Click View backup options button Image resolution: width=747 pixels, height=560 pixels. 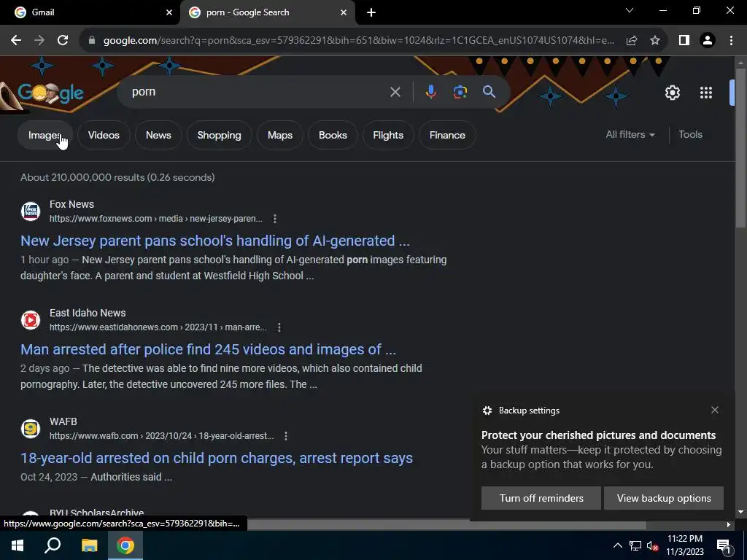664,498
